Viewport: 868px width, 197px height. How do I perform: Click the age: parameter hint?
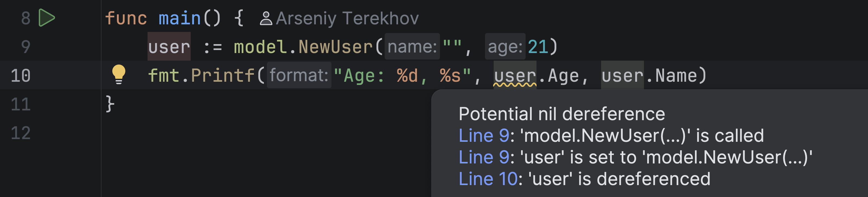(x=505, y=47)
